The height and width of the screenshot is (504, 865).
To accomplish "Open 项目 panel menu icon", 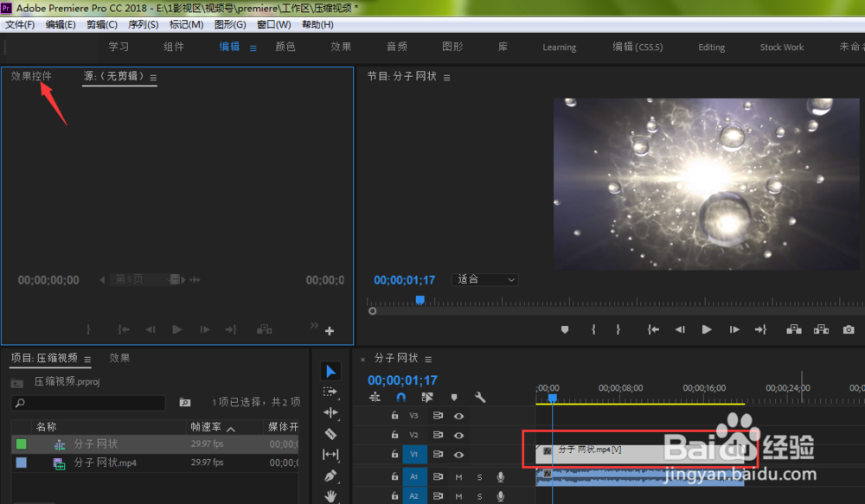I will click(87, 360).
